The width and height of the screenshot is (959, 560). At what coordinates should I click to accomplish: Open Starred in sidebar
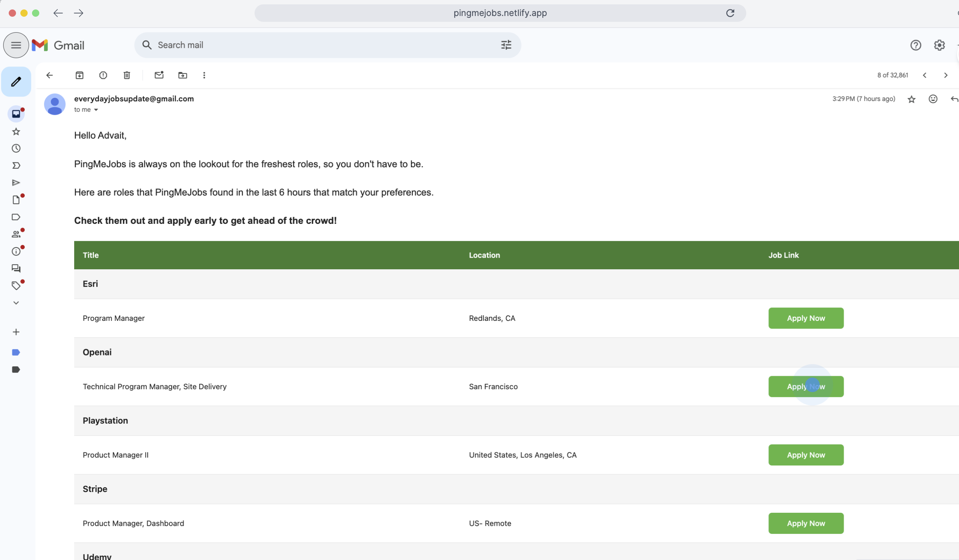pos(16,132)
